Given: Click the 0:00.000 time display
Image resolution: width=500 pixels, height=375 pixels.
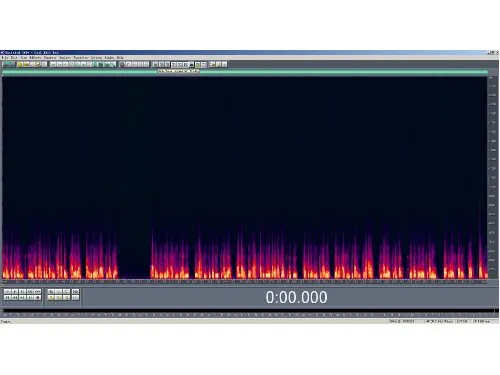Looking at the screenshot, I should click(x=296, y=297).
